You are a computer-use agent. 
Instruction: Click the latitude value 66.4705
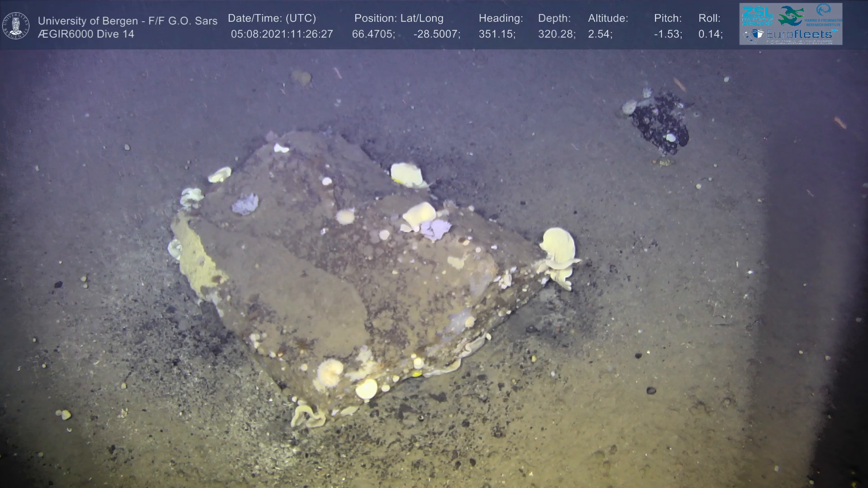tap(373, 34)
